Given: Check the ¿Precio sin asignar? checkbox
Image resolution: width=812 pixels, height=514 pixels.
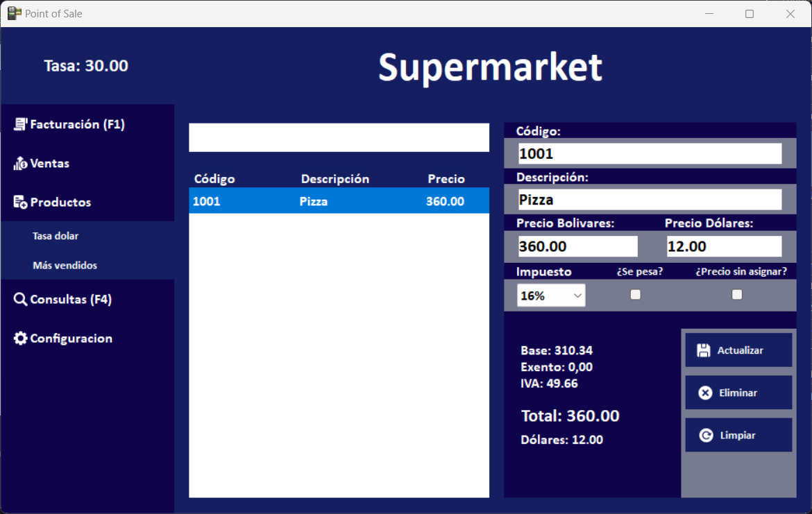Looking at the screenshot, I should click(737, 295).
